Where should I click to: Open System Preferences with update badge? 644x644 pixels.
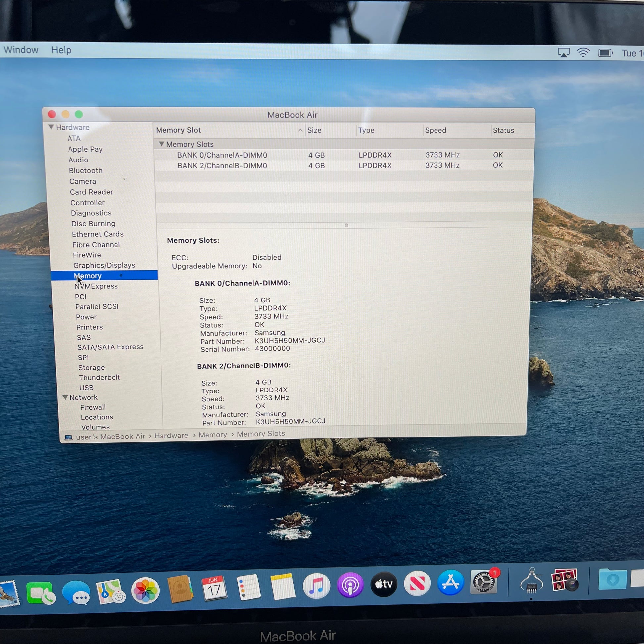484,581
